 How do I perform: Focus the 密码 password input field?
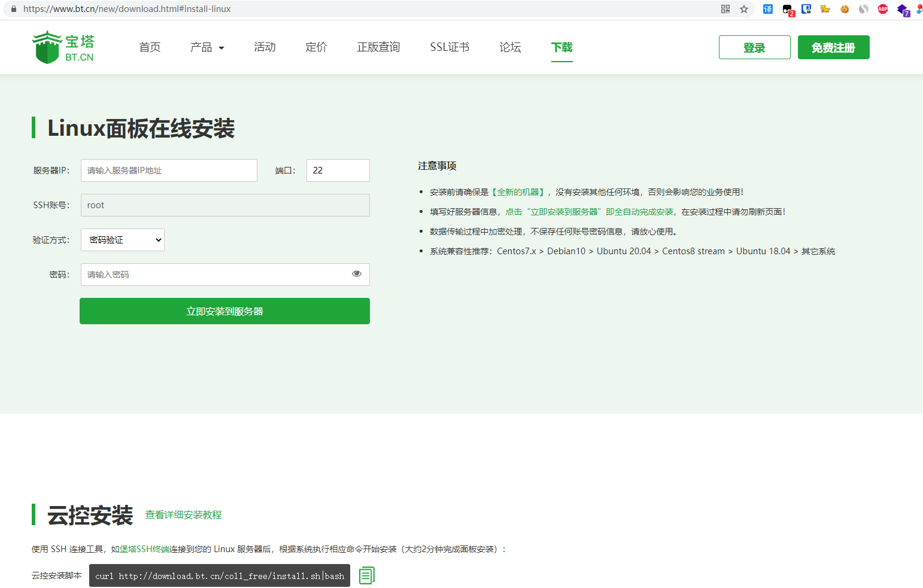coord(225,275)
